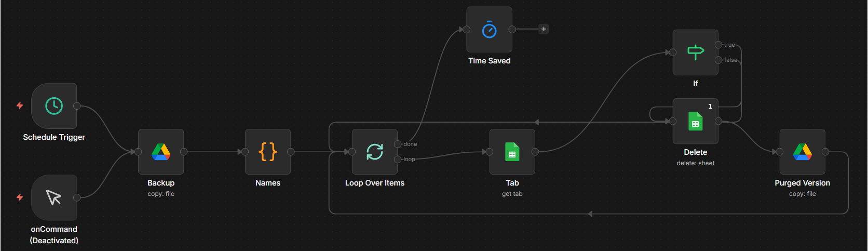Open the Backup Google Drive node
Image resolution: width=868 pixels, height=251 pixels.
[x=161, y=152]
